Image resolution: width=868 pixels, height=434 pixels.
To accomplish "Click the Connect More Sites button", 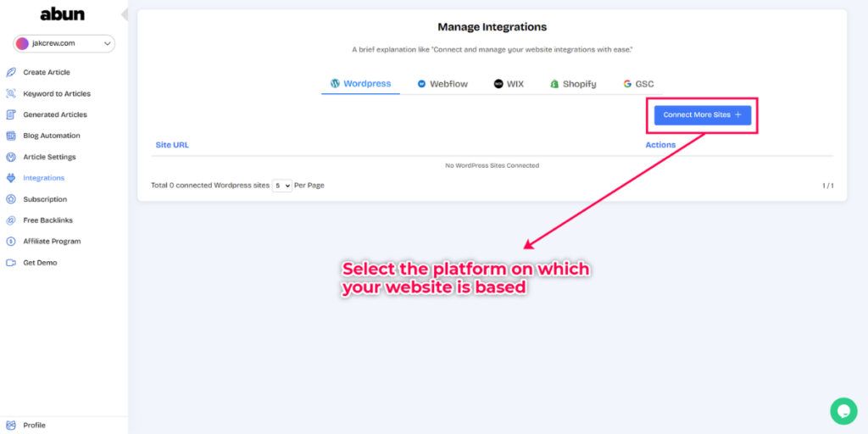I will pyautogui.click(x=703, y=115).
